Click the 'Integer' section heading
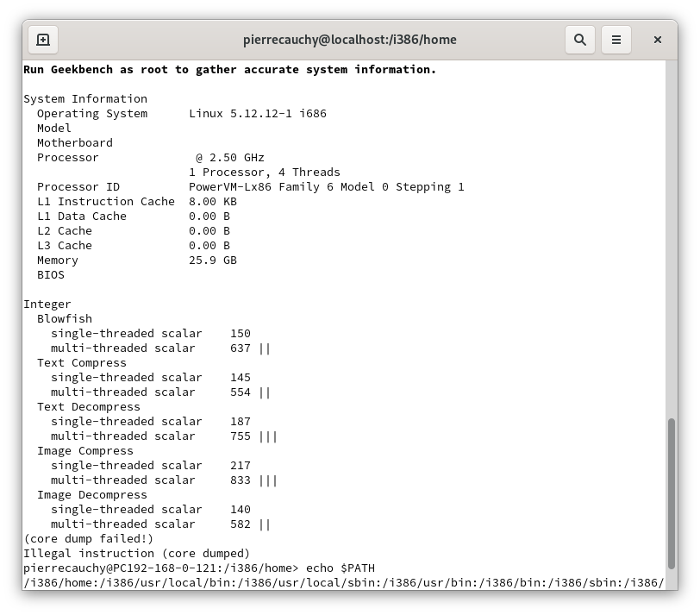Viewport: 700px width, 615px height. coord(47,304)
